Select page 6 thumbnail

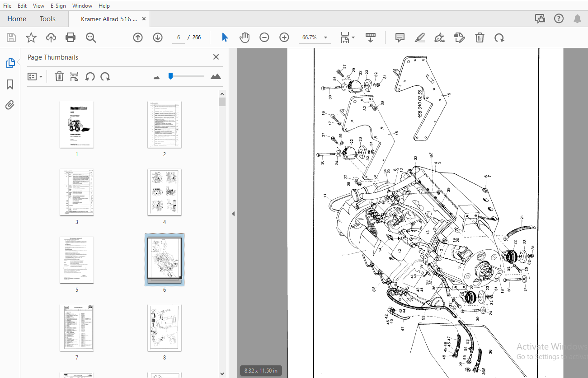165,260
